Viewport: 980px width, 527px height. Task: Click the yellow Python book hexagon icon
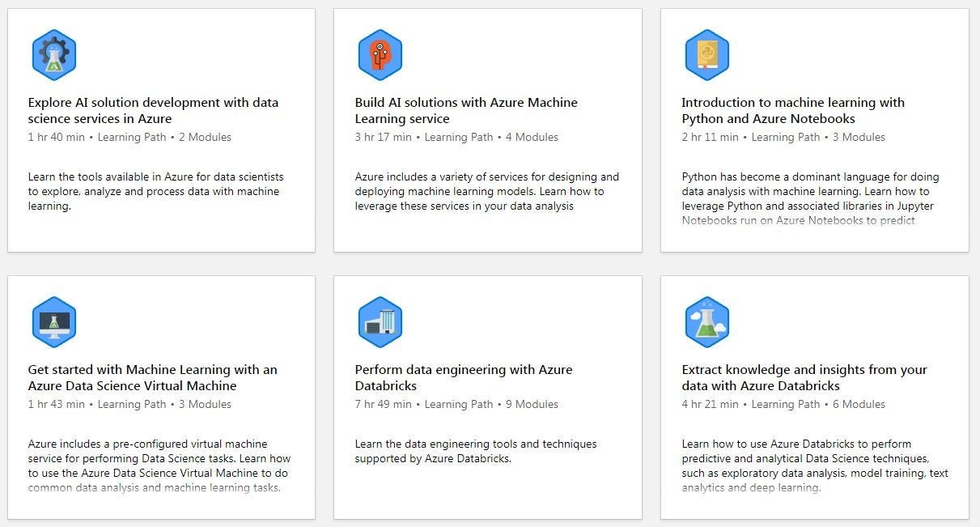click(x=707, y=55)
